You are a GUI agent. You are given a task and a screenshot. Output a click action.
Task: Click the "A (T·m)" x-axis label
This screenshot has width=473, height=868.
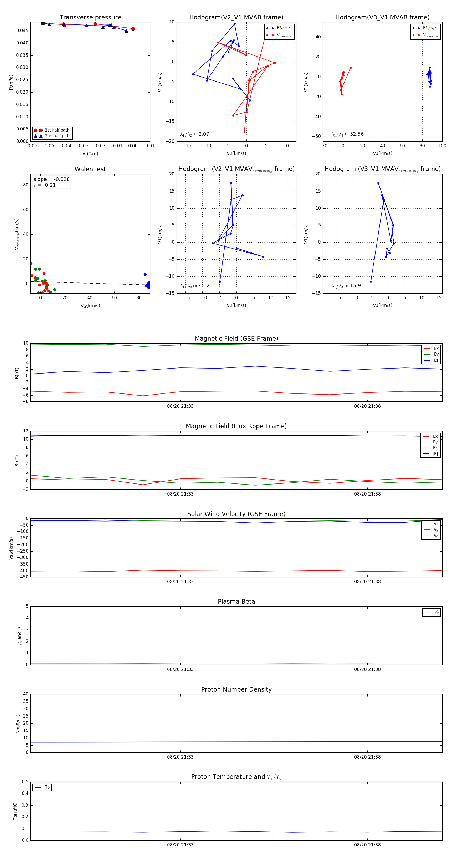(x=90, y=154)
